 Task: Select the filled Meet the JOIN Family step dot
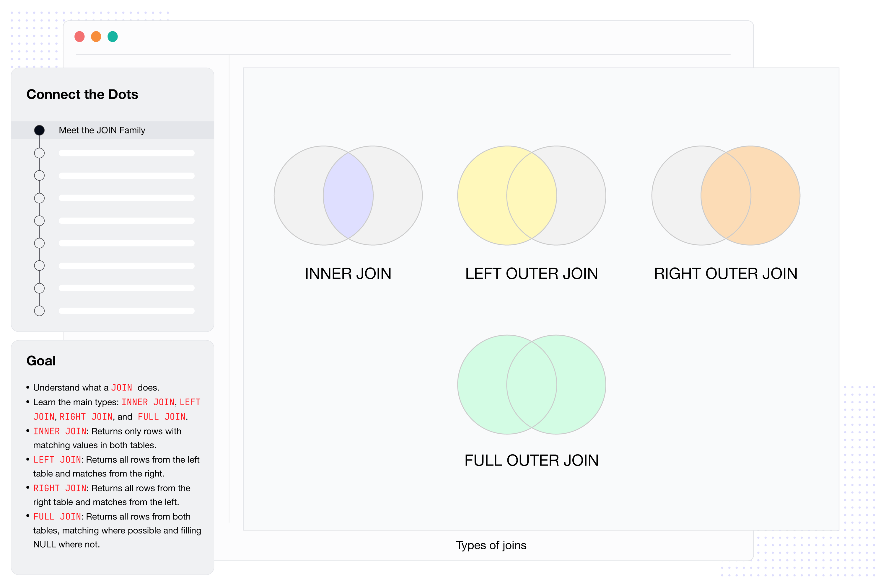point(39,130)
